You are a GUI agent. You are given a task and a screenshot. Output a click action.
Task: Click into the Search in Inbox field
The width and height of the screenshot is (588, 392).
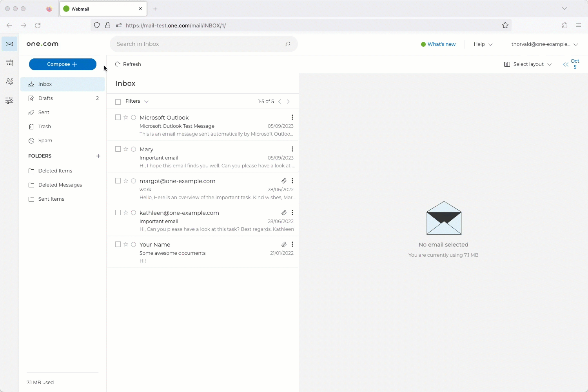pos(198,44)
